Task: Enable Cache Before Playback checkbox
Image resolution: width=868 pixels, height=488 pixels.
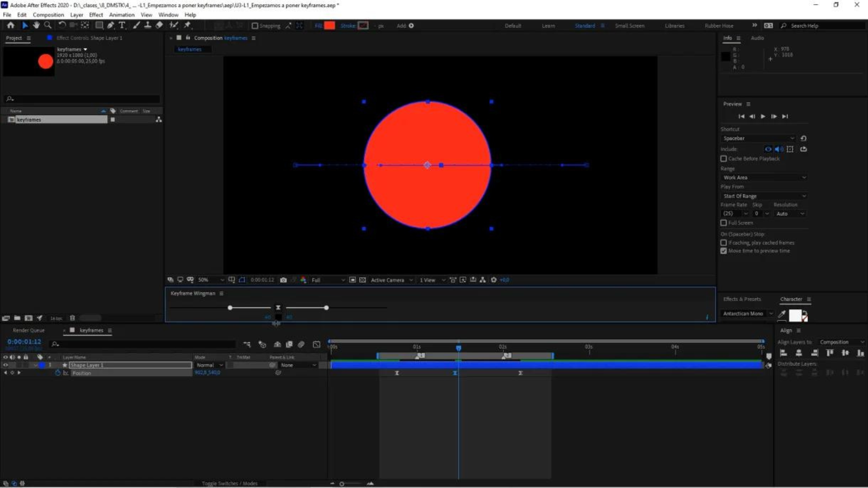Action: pos(723,159)
